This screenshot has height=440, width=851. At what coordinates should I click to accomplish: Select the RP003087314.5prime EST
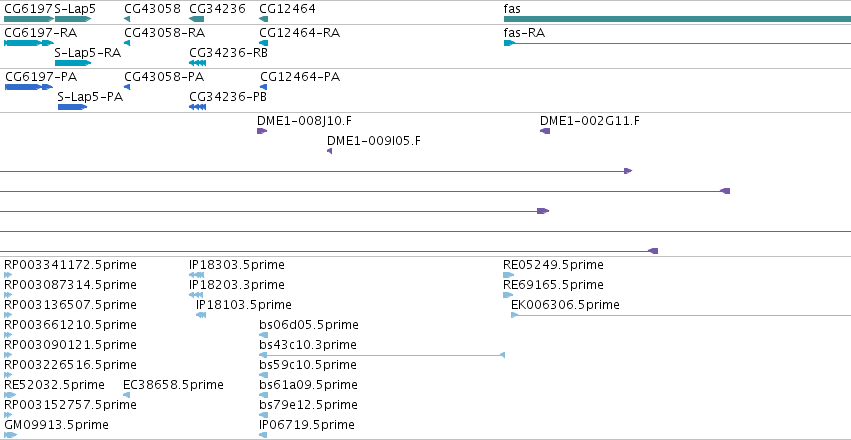click(8, 295)
